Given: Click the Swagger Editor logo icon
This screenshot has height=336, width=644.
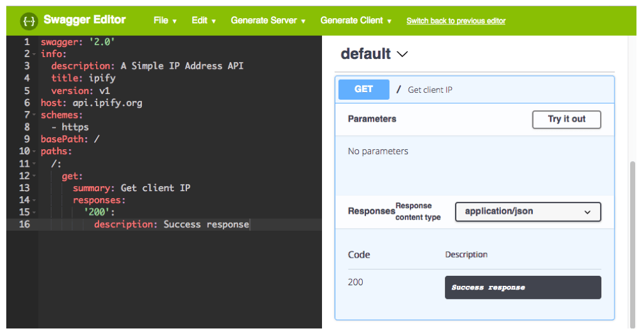Looking at the screenshot, I should (x=29, y=21).
